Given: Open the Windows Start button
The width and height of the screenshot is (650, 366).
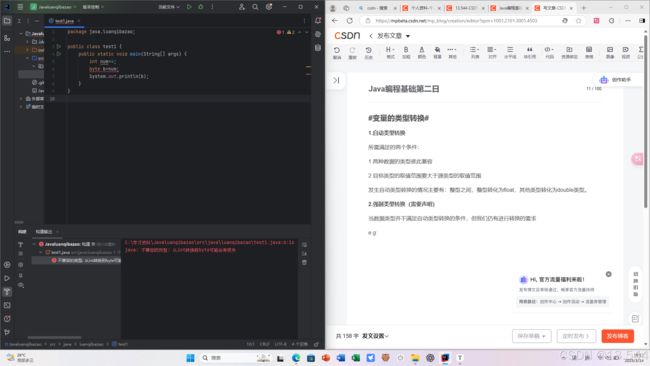Looking at the screenshot, I should tap(190, 358).
